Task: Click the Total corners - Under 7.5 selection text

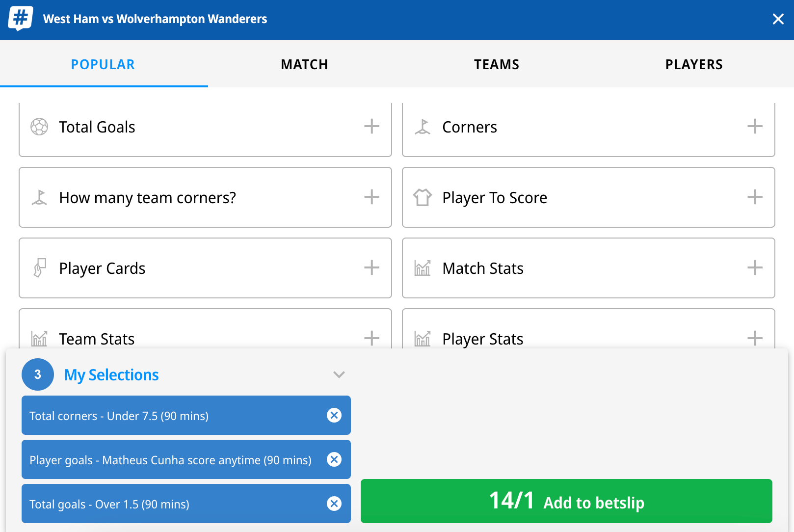Action: point(119,416)
